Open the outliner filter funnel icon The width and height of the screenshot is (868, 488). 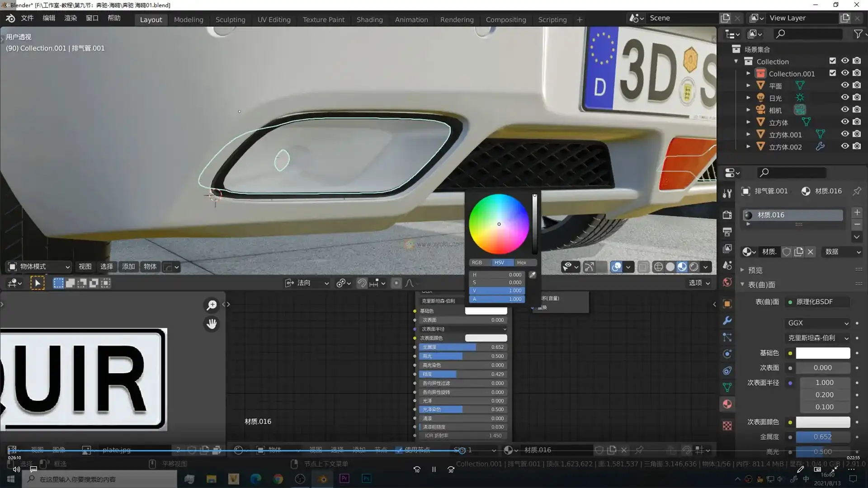[x=858, y=34]
